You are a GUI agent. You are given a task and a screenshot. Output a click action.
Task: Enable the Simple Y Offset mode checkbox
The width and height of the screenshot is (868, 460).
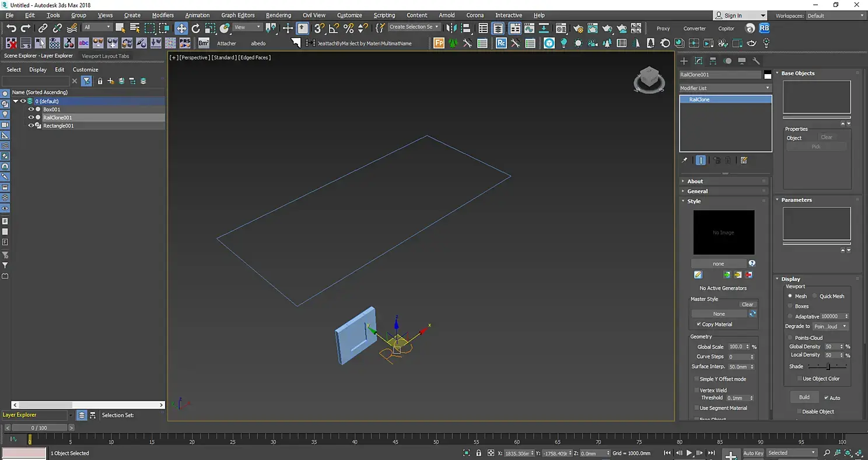(x=696, y=379)
